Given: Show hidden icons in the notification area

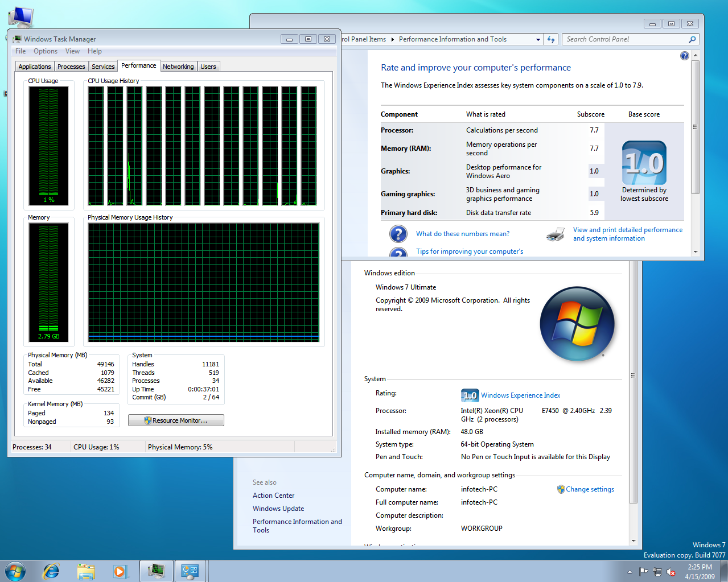Looking at the screenshot, I should pos(630,572).
